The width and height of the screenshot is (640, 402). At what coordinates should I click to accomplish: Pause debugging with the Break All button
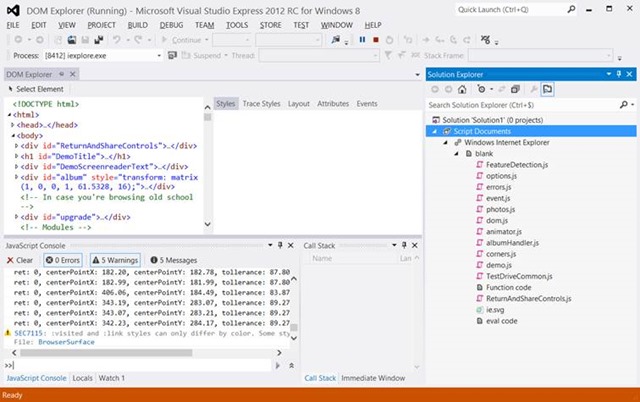click(x=361, y=40)
